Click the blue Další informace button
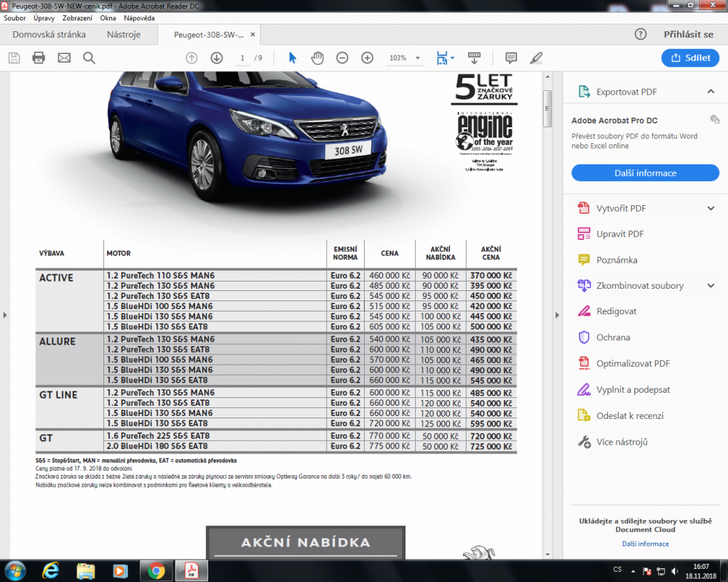Image resolution: width=728 pixels, height=582 pixels. (x=645, y=172)
